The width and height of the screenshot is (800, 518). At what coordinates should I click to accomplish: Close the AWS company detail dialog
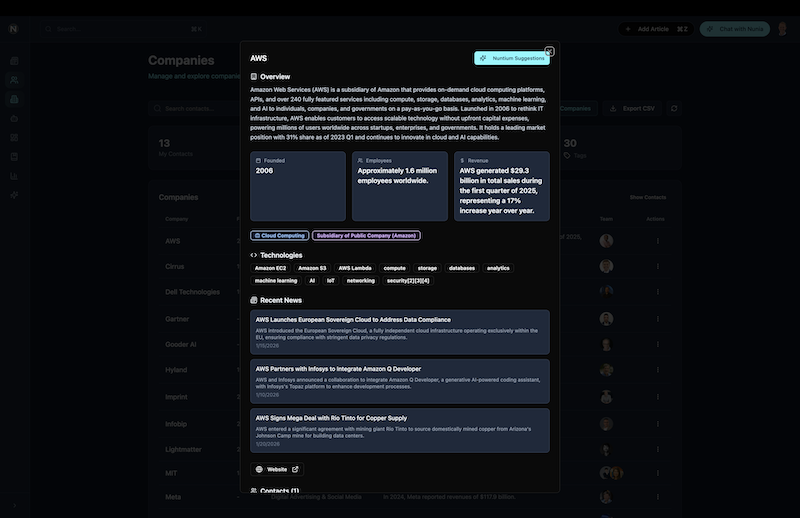click(549, 52)
